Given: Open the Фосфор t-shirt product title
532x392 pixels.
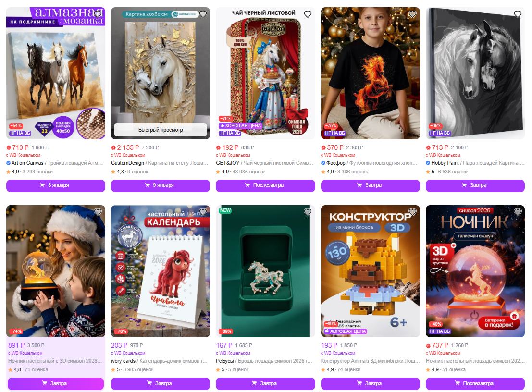Looking at the screenshot, I should tap(371, 163).
